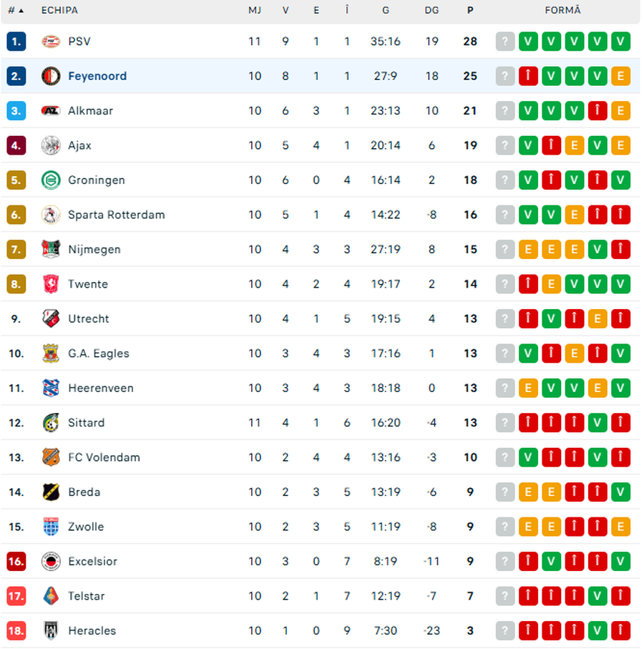The image size is (644, 649).
Task: Click PSV's grey question mark form box
Action: coord(505,42)
